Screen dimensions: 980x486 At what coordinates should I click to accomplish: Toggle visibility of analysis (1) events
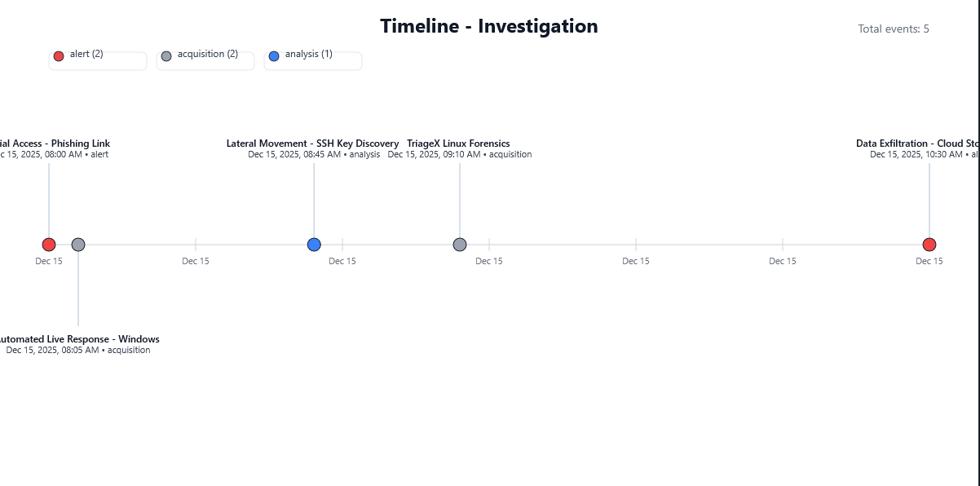point(313,60)
